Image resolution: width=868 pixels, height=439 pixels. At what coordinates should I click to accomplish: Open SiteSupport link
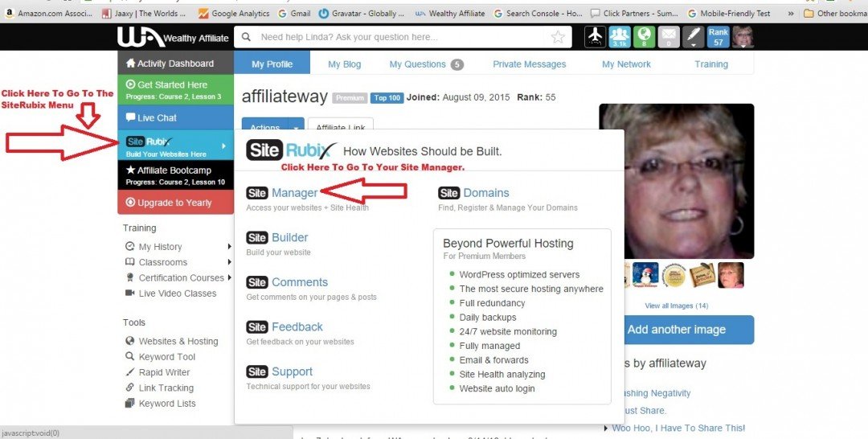click(280, 371)
